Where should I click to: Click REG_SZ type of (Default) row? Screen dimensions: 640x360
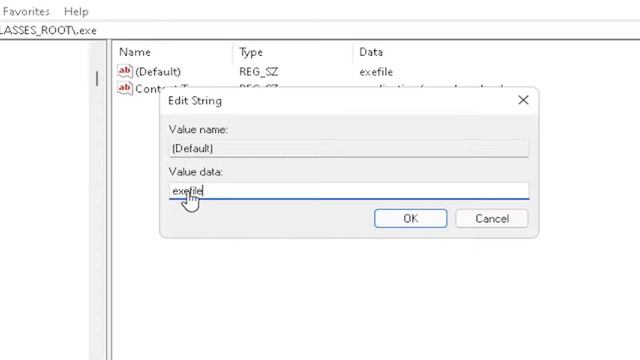[x=258, y=72]
